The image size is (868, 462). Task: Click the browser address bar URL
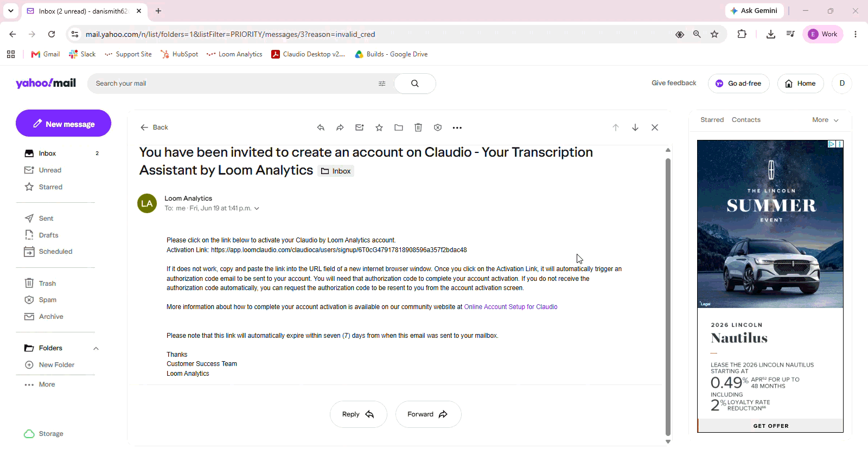click(231, 34)
